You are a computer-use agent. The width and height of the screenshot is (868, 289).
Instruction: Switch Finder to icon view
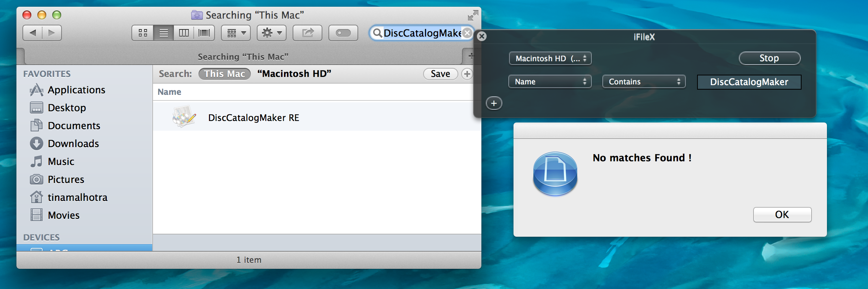coord(143,33)
